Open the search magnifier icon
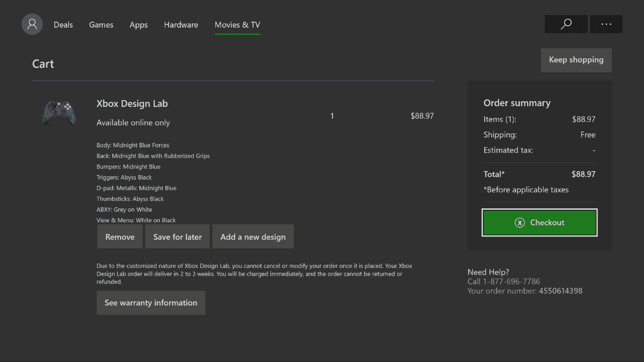This screenshot has width=644, height=362. 566,24
